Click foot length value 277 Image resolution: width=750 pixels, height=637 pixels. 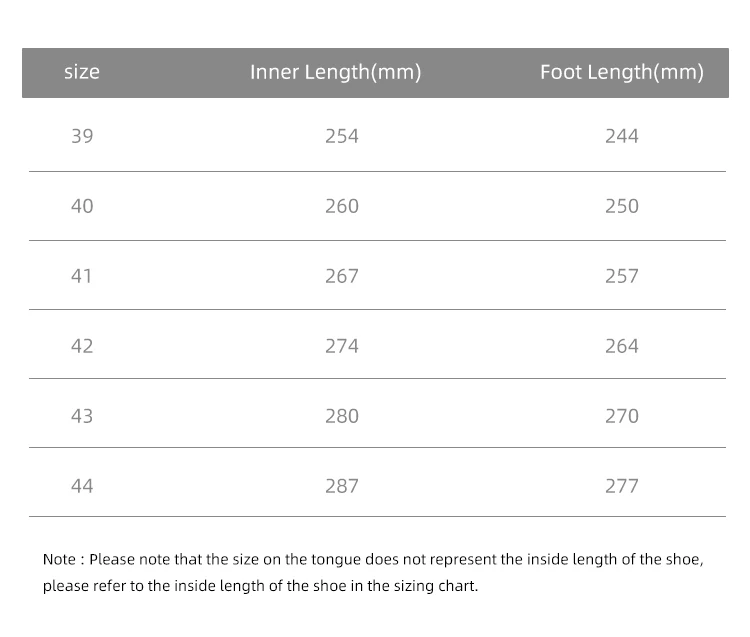[x=621, y=486]
